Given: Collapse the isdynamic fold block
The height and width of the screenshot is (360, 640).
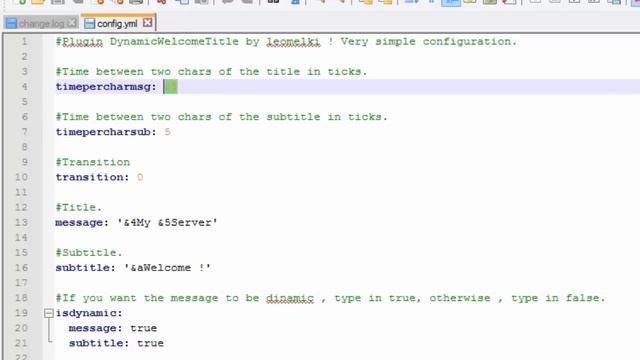Looking at the screenshot, I should tap(49, 313).
